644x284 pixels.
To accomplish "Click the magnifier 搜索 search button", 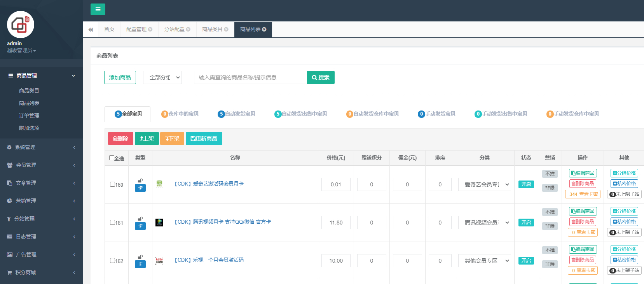I will click(321, 77).
